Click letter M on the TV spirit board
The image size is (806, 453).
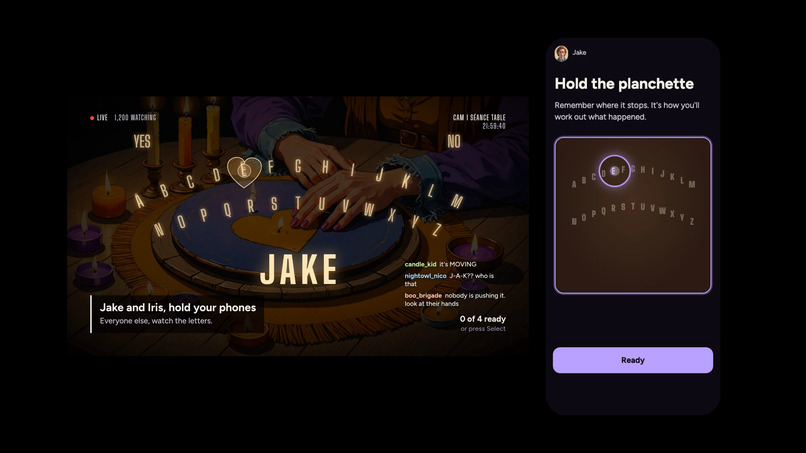pos(456,201)
